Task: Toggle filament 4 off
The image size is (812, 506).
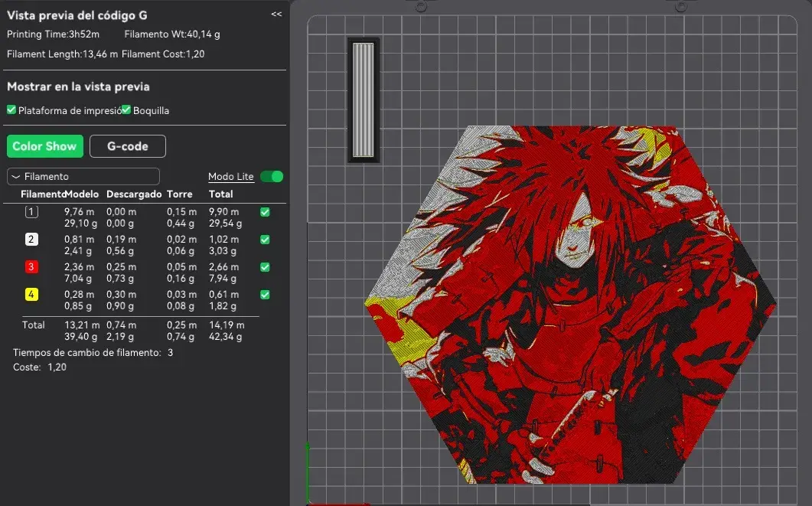Action: pos(266,294)
